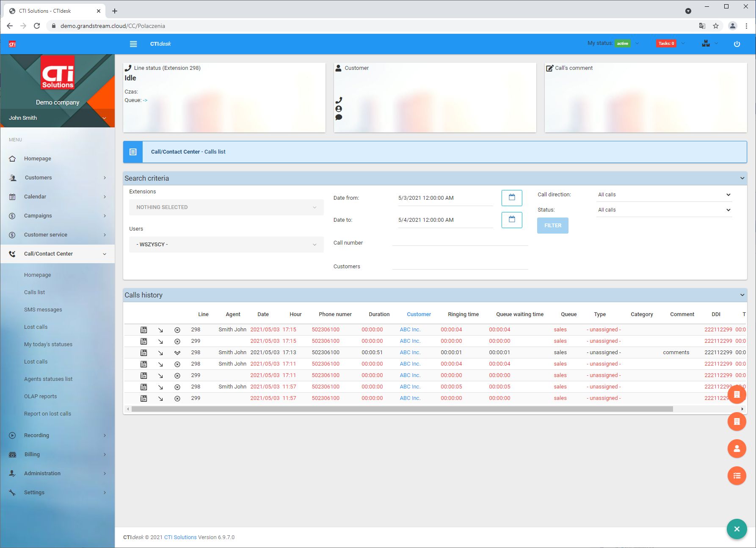The width and height of the screenshot is (756, 548).
Task: Expand the John Smith user menu
Action: coord(58,118)
